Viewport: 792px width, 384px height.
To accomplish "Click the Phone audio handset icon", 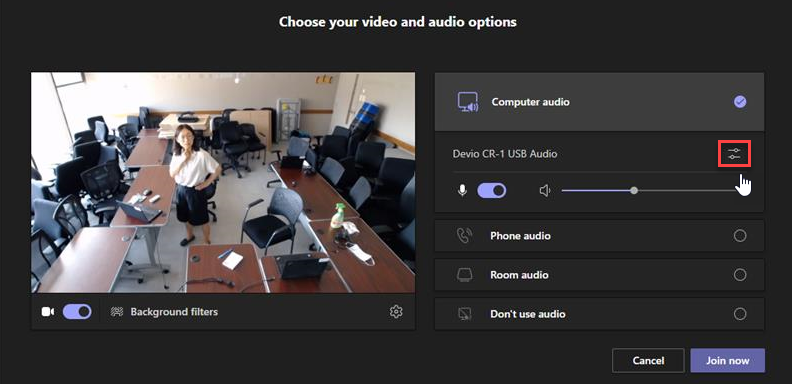I will tap(464, 235).
